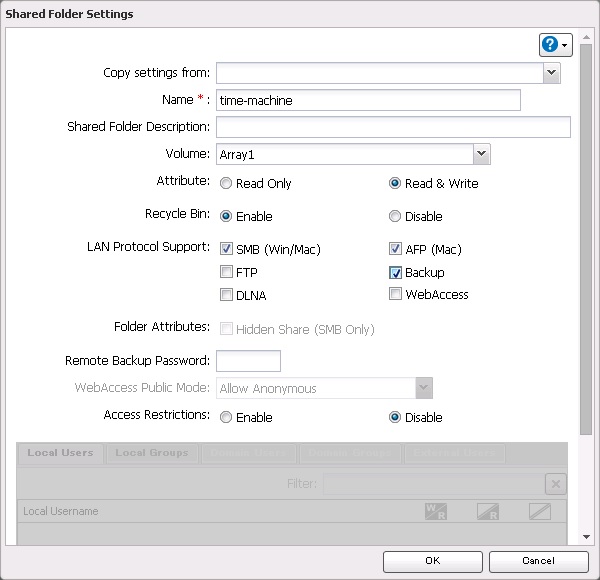Open the help button's dropdown arrow
This screenshot has height=580, width=600.
click(566, 46)
